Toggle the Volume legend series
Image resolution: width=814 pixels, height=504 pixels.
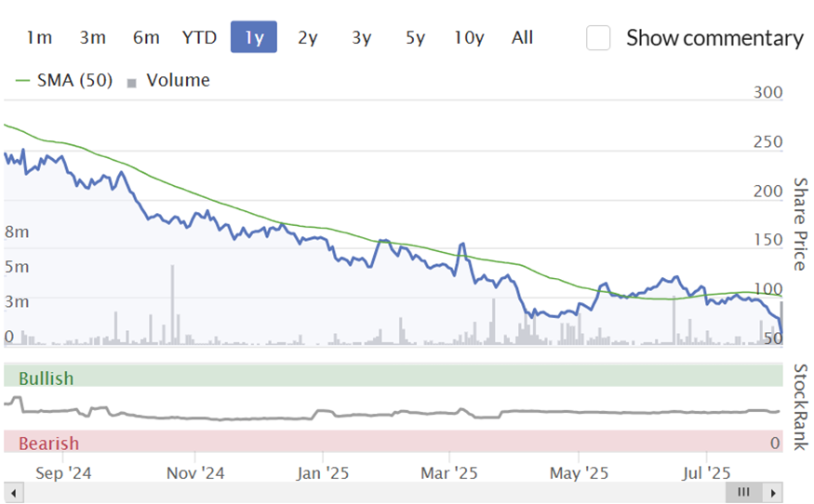tap(168, 81)
